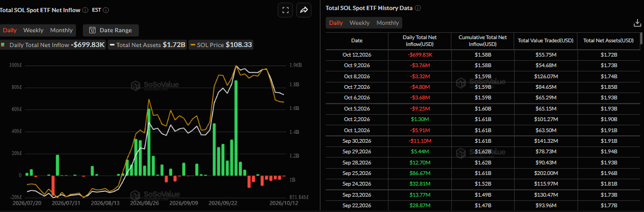Toggle Daily Total Net Inflow series in legend
The width and height of the screenshot is (644, 212).
[53, 45]
